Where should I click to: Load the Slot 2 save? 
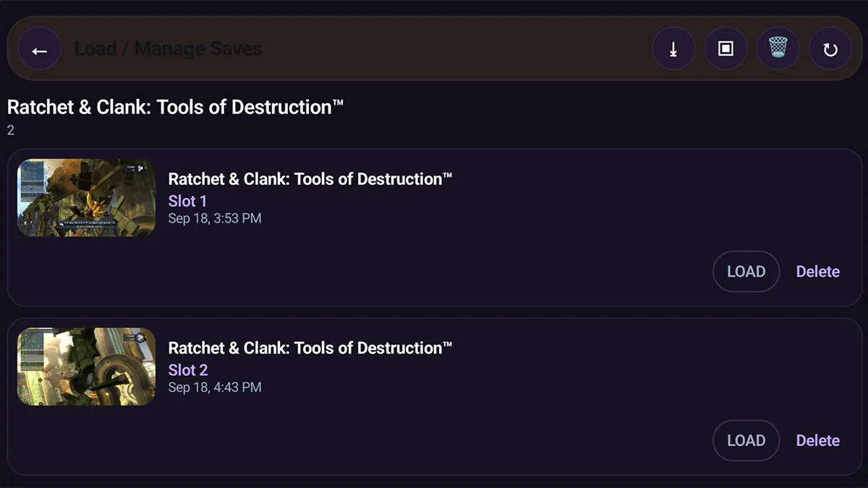(x=746, y=440)
